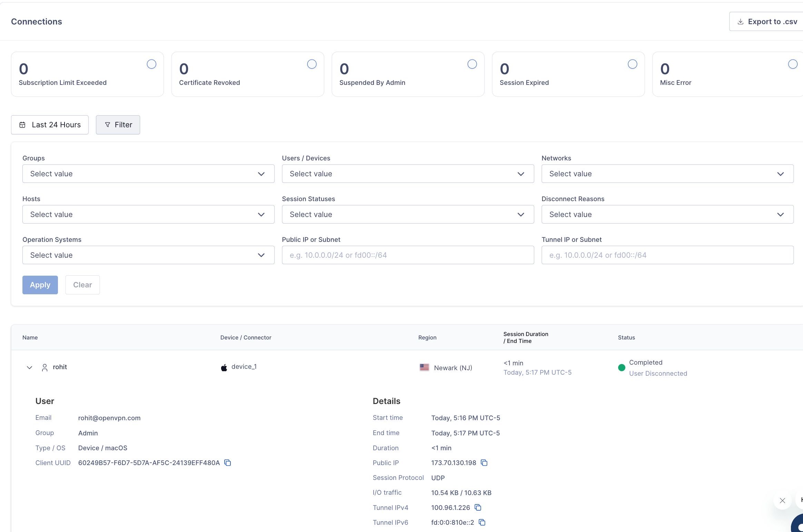Collapse the rohit connection row
Image resolution: width=803 pixels, height=532 pixels.
[x=29, y=367]
